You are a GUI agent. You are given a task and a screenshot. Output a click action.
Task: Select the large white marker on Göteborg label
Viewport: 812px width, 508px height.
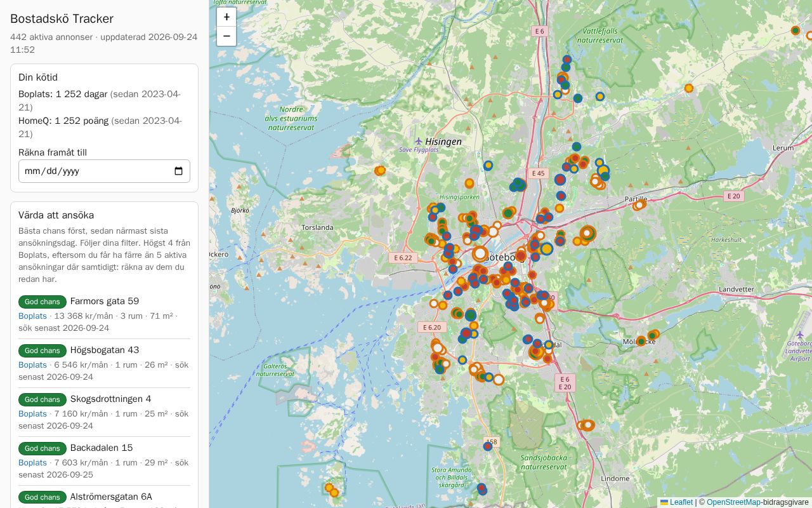click(480, 254)
